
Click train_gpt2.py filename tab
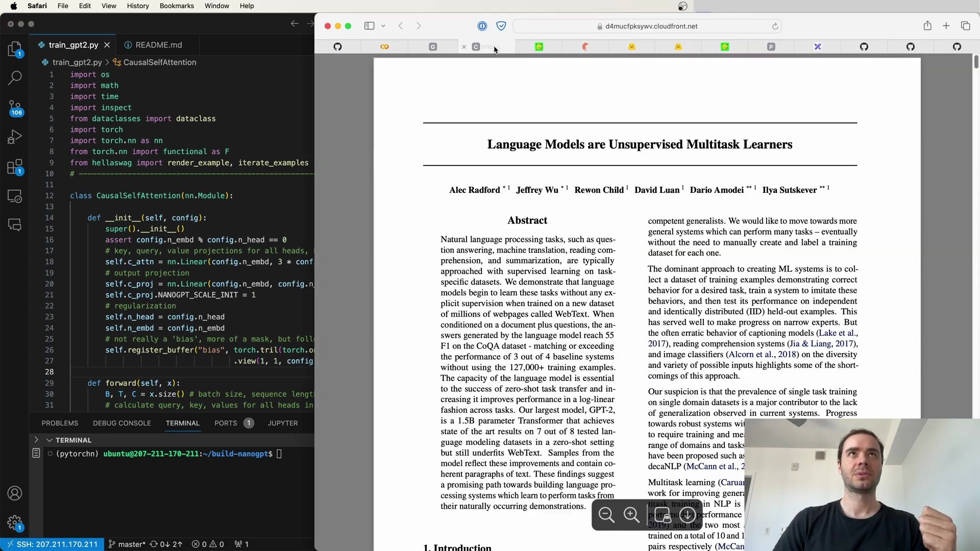(x=73, y=44)
